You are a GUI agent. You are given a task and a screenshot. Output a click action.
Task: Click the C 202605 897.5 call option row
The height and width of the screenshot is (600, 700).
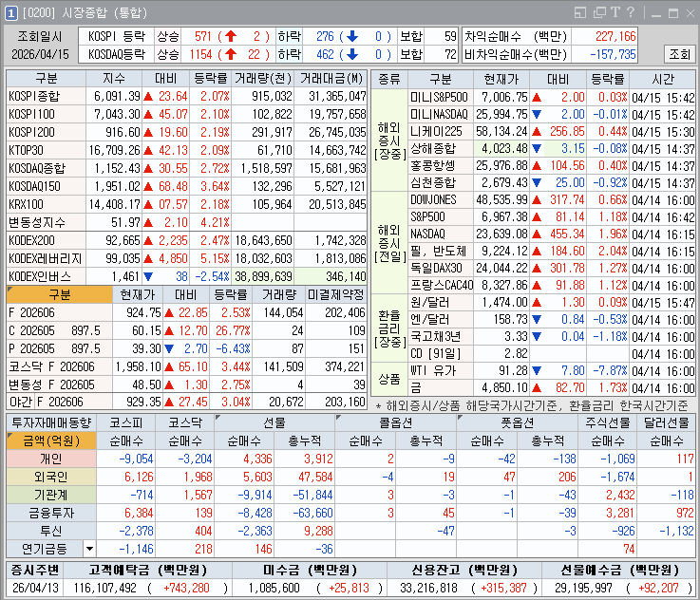pyautogui.click(x=186, y=331)
